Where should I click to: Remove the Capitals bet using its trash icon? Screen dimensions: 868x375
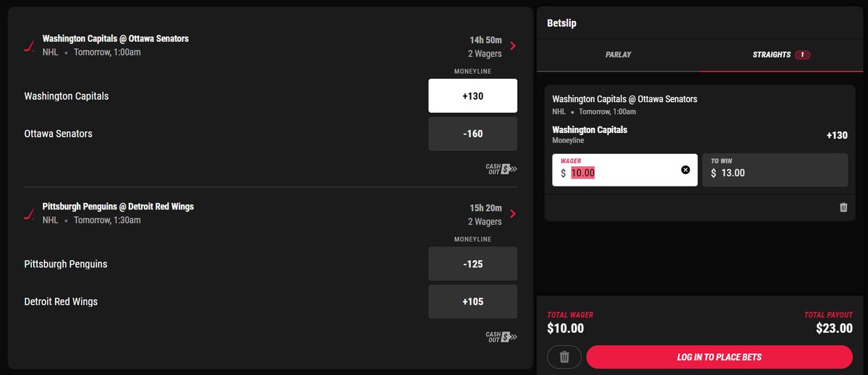843,207
